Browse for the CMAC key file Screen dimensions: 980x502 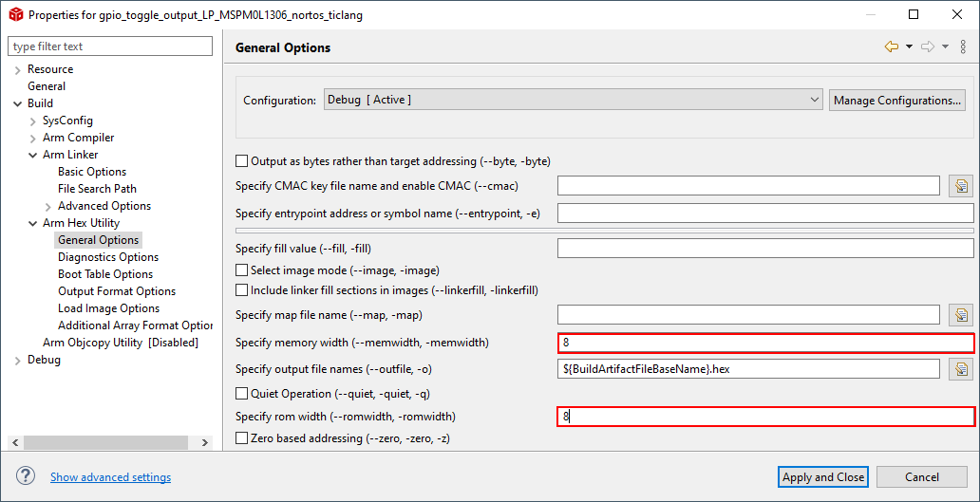click(961, 186)
